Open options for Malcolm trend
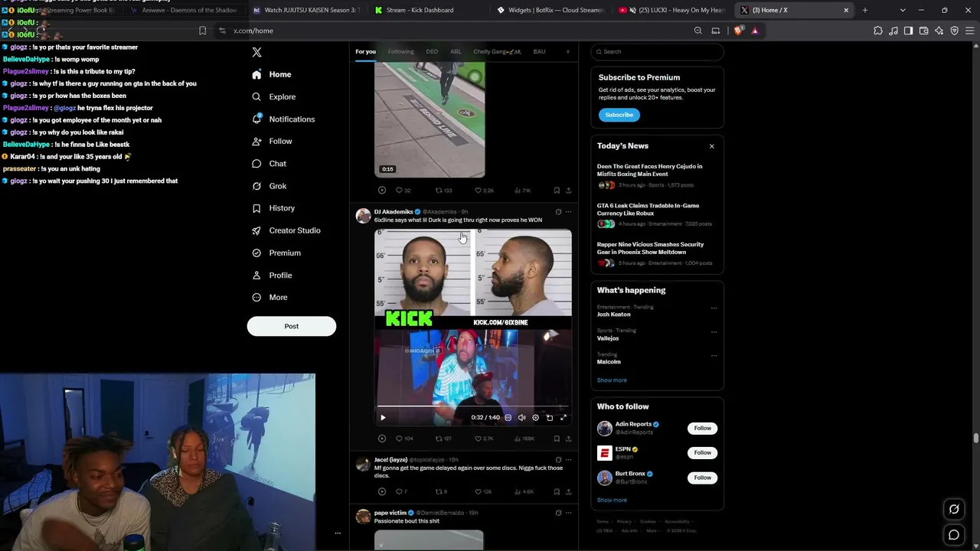Screen dimensions: 980x551 [x=714, y=356]
